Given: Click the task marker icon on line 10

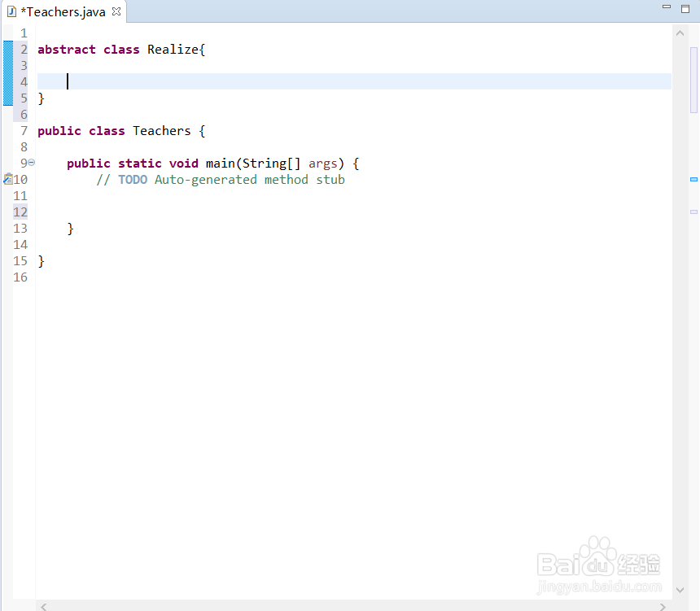Looking at the screenshot, I should 8,179.
